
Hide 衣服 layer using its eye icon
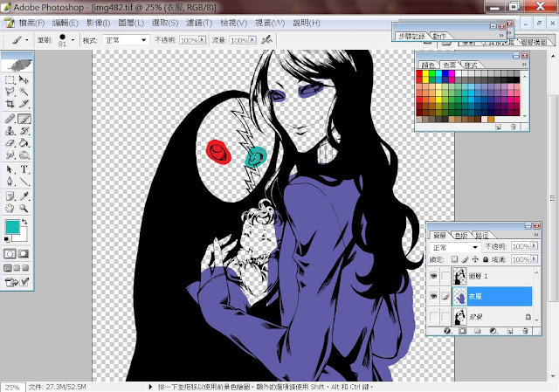coord(433,296)
